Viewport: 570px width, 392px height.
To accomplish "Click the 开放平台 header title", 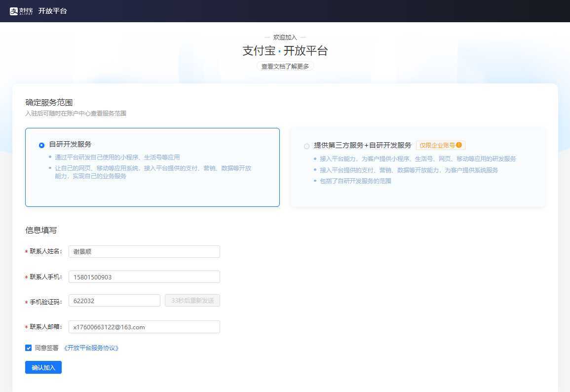I will 52,11.
